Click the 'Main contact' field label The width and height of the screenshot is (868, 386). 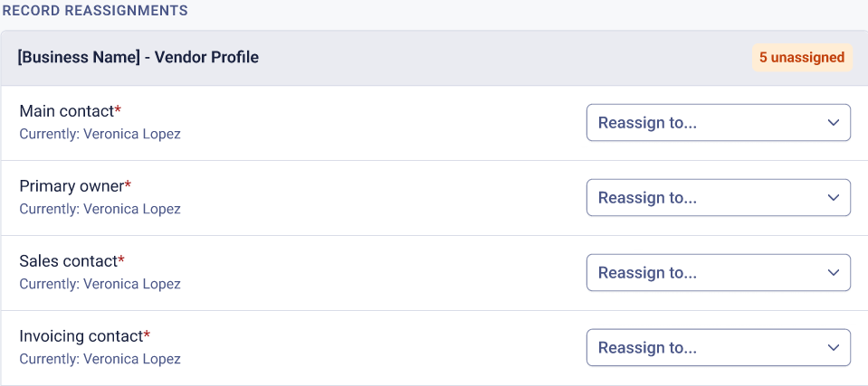66,111
